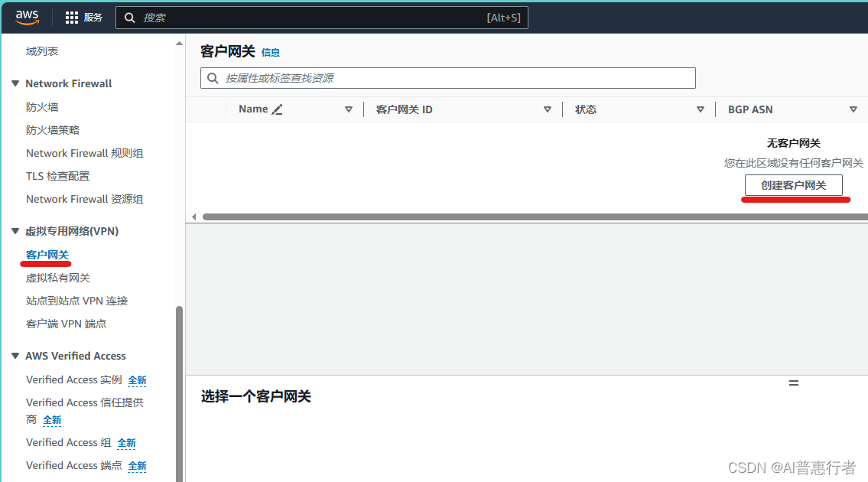Click the left arrow of the horizontal scrollbar
This screenshot has width=868, height=482.
(x=193, y=217)
